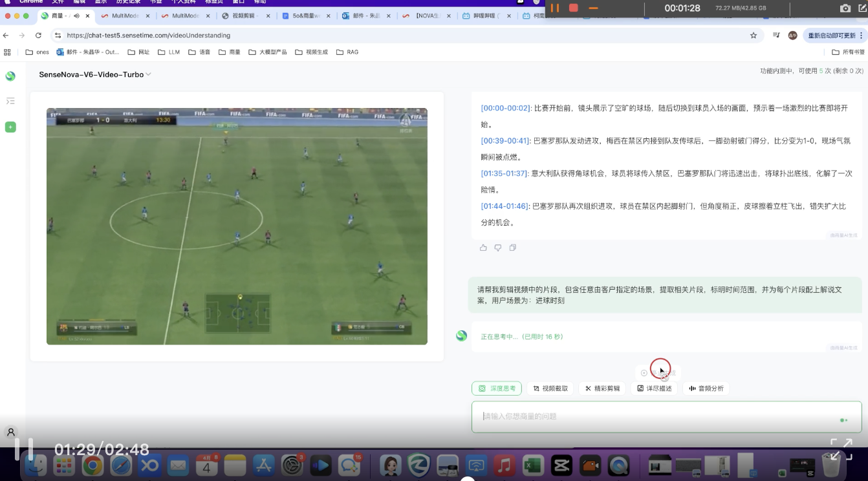Like the response with the thumbs up icon
The image size is (868, 481).
(x=483, y=248)
